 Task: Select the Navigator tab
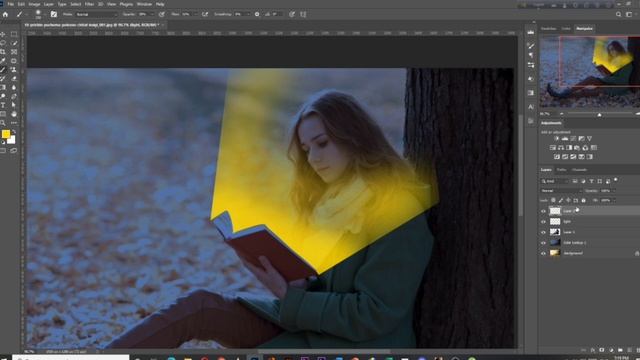[584, 29]
